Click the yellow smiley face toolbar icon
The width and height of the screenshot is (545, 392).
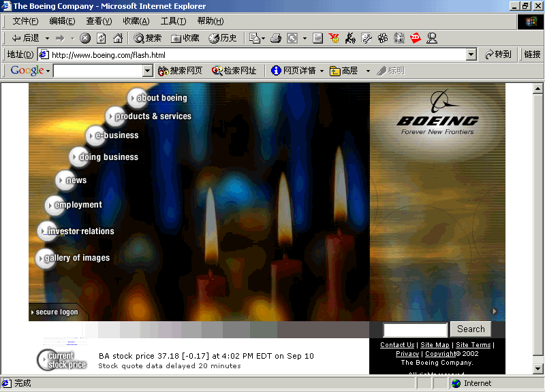334,38
